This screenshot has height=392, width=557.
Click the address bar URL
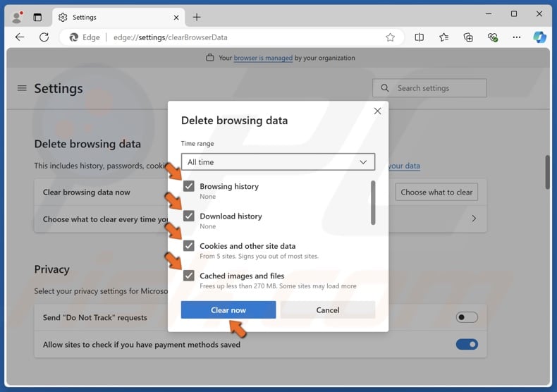170,37
